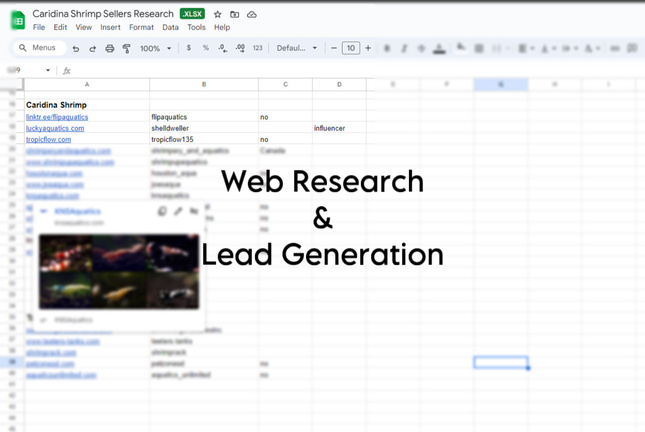Activate the paint format tool

(127, 49)
